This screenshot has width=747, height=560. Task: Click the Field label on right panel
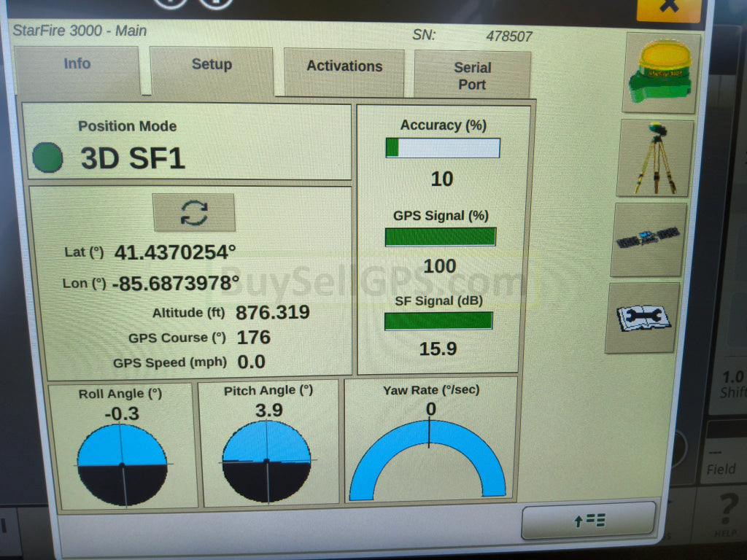(x=721, y=469)
